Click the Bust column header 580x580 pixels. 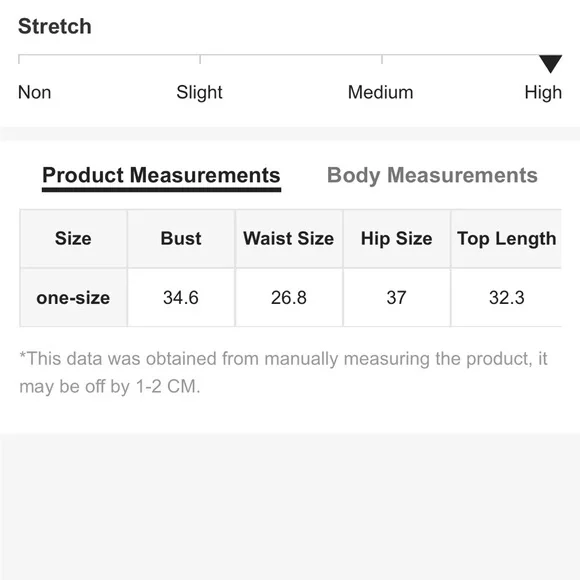click(181, 239)
